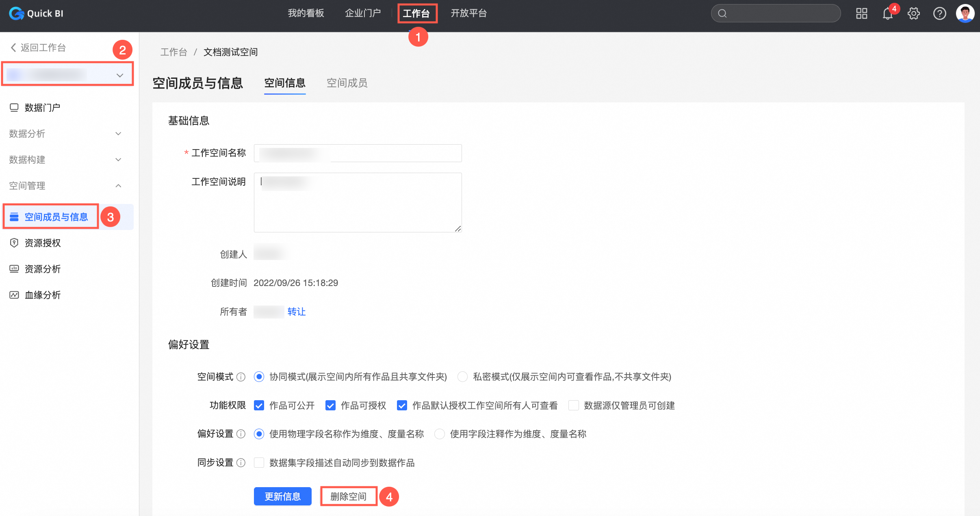980x516 pixels.
Task: Open the settings gear icon
Action: pos(914,13)
